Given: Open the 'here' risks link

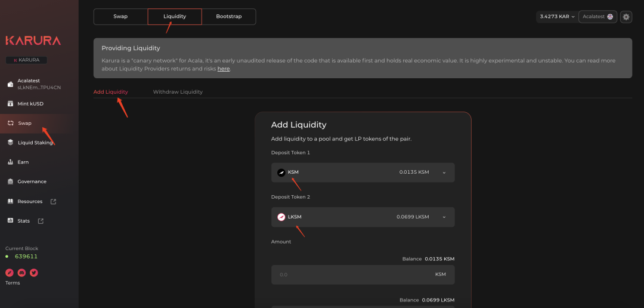Looking at the screenshot, I should (223, 69).
